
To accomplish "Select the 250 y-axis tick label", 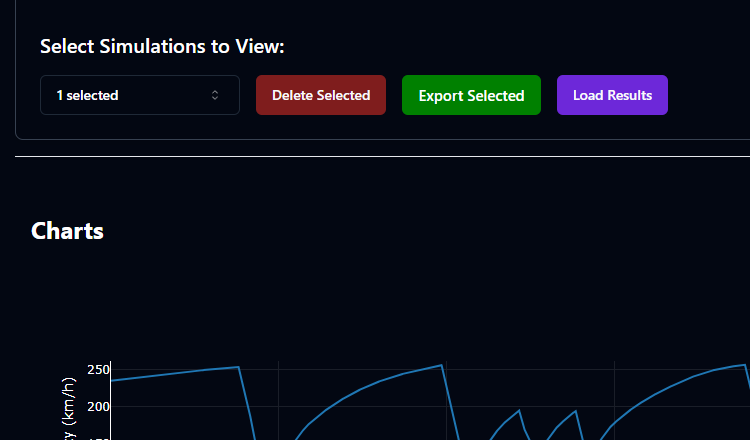I will 97,370.
